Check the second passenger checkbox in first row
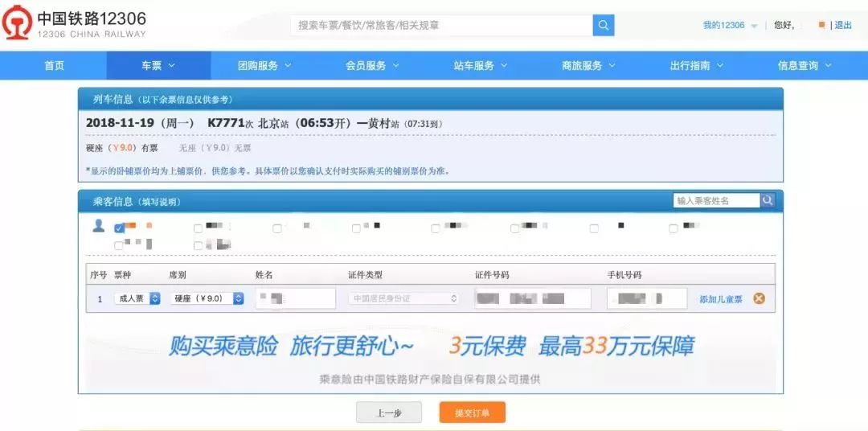This screenshot has height=431, width=868. (199, 228)
